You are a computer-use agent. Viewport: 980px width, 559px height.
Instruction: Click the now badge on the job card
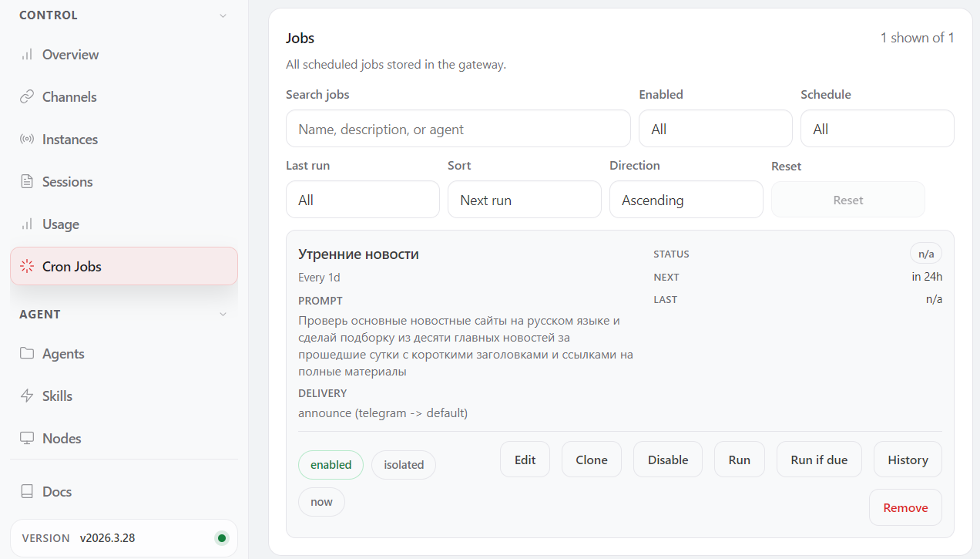(321, 501)
